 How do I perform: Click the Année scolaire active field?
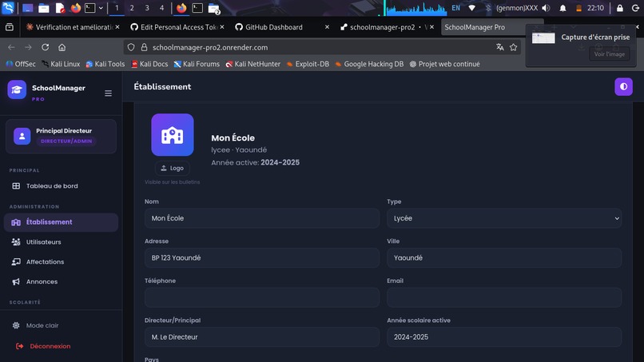(x=504, y=337)
